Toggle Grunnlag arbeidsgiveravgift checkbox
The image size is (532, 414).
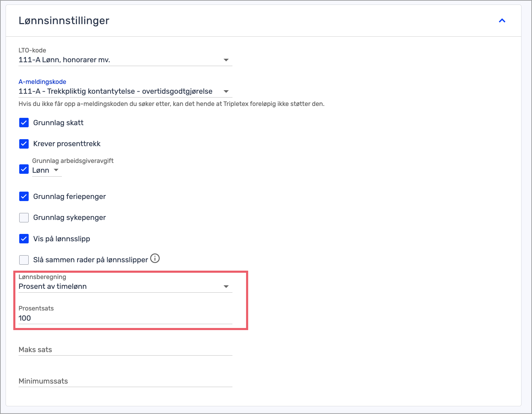point(24,169)
